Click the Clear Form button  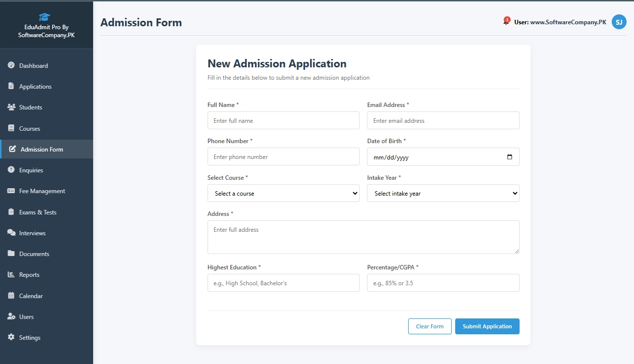point(429,326)
